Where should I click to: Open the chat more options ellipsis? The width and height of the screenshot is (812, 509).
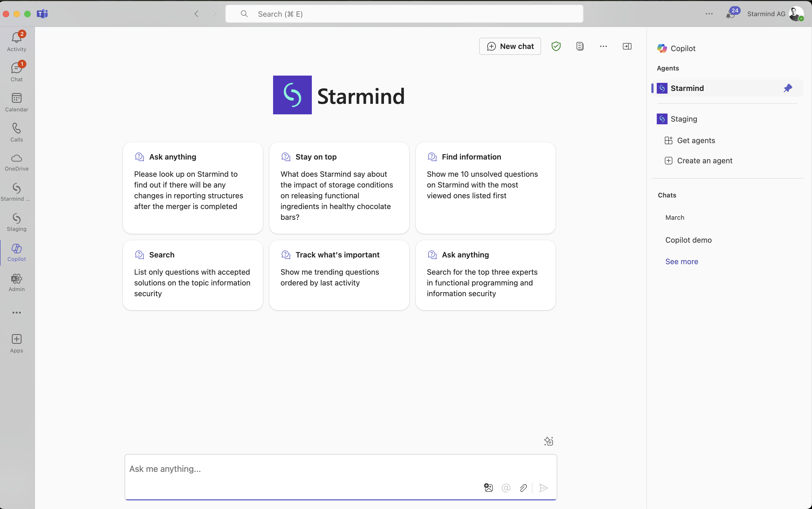[603, 46]
